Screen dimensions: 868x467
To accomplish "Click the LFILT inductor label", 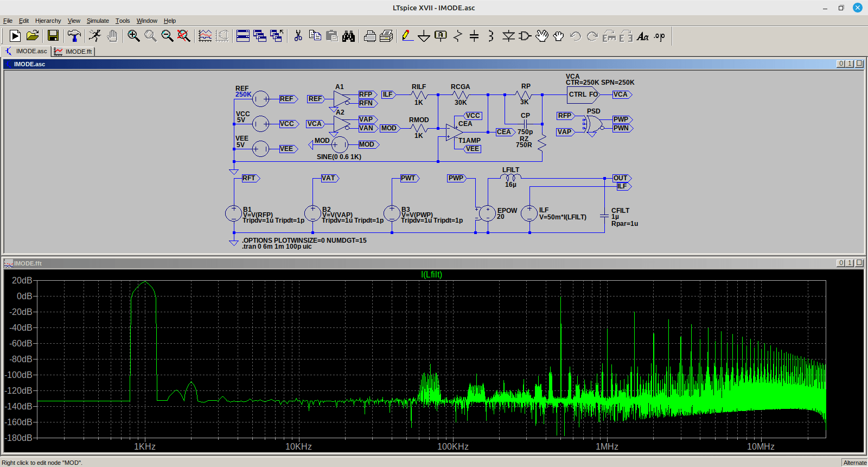I will 510,170.
